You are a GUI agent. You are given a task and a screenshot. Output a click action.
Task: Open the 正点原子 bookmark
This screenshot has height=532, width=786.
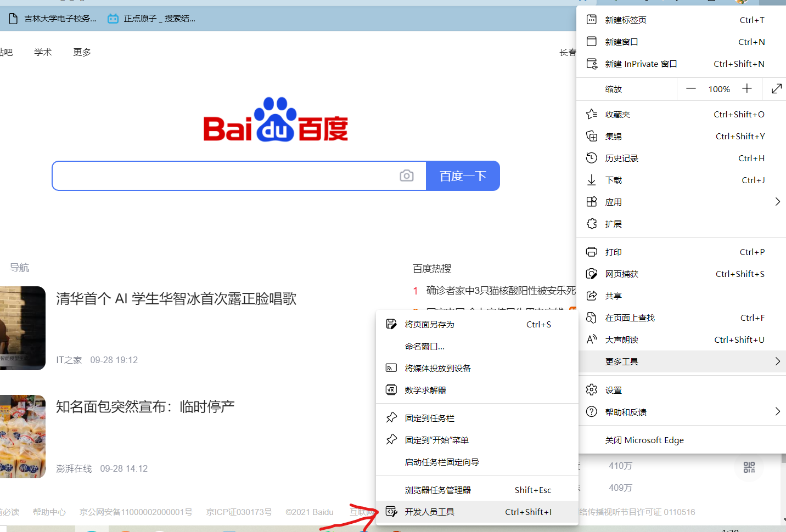pyautogui.click(x=151, y=19)
